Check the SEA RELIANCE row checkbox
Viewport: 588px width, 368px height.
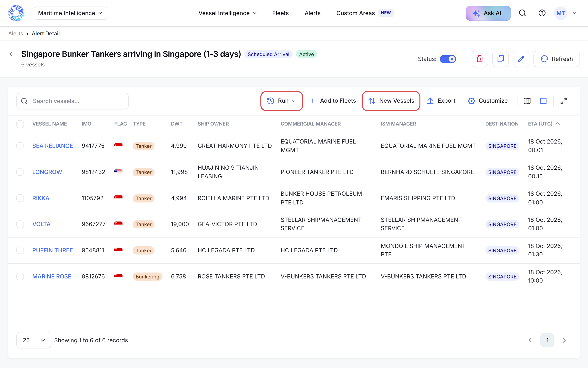[20, 146]
